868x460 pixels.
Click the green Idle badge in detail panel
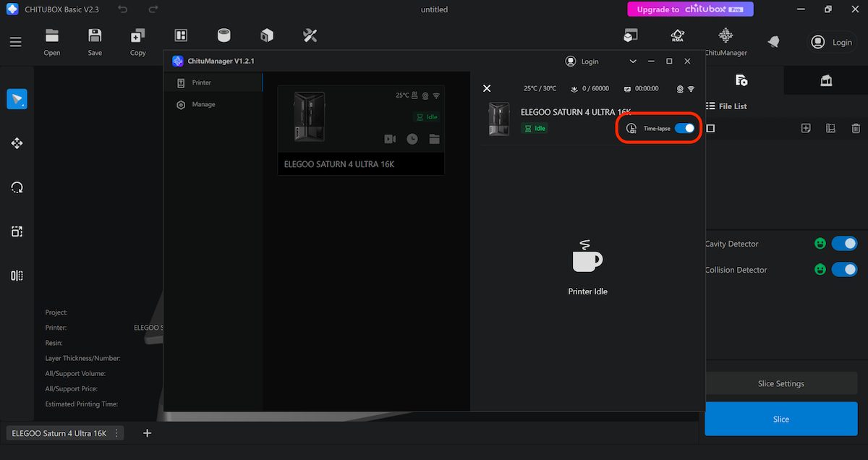535,128
